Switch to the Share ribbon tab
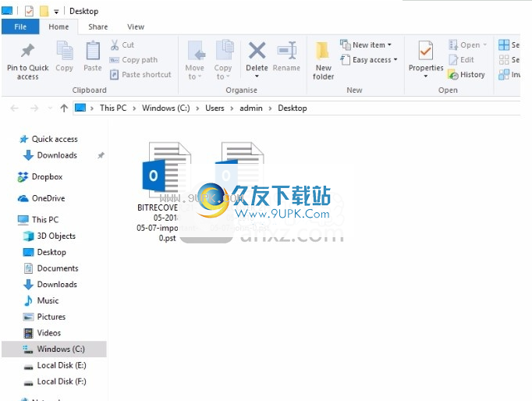532x401 pixels. [98, 27]
